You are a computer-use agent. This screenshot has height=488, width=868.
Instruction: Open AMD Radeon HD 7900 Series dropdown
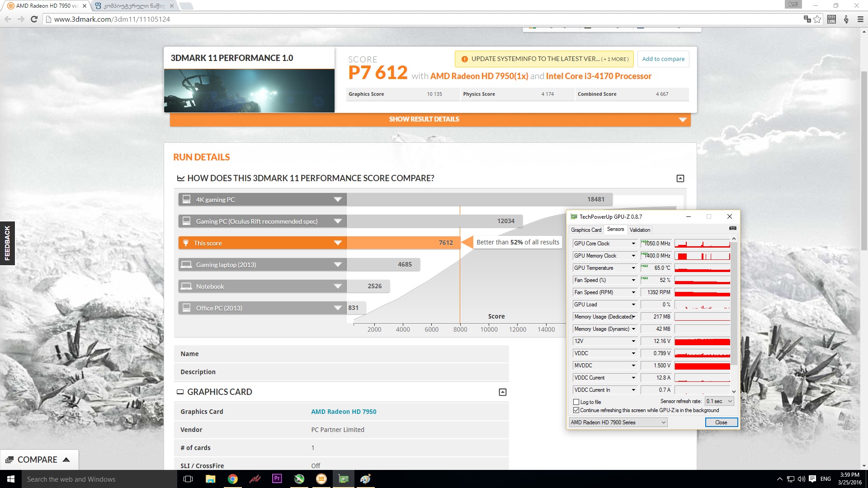click(618, 422)
